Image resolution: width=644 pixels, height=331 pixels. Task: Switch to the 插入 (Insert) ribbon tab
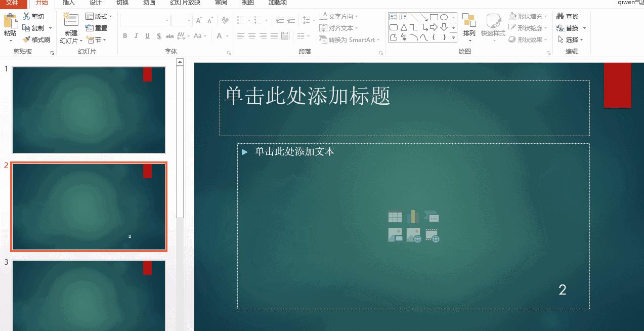pos(68,3)
